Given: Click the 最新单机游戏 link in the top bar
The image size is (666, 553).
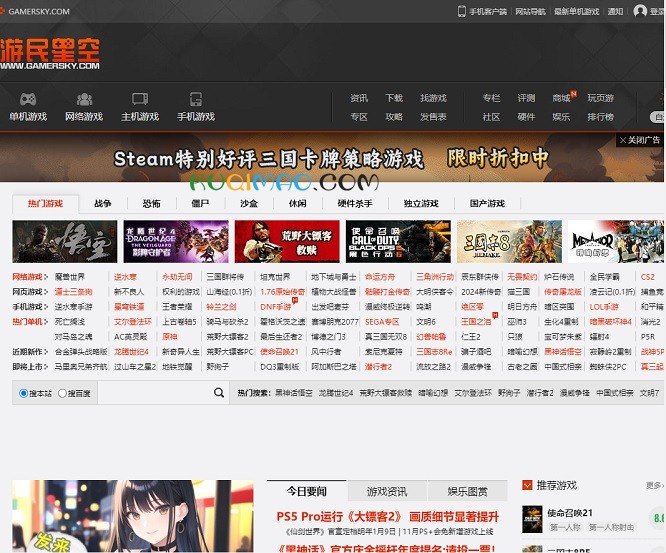Looking at the screenshot, I should 576,12.
